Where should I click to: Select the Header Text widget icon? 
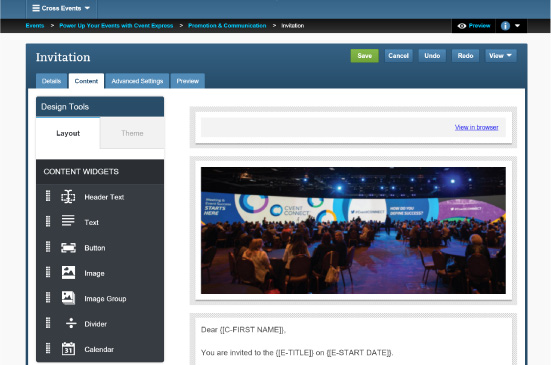tap(68, 197)
